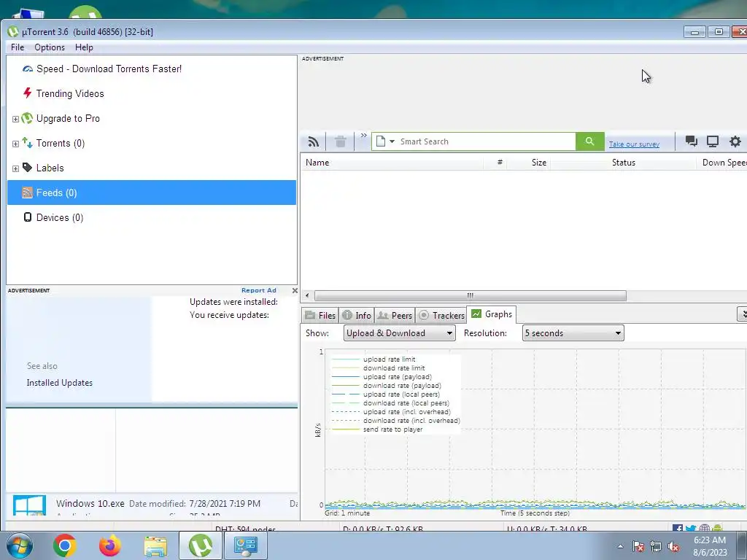
Task: Click the Facebook icon in status bar
Action: [678, 528]
